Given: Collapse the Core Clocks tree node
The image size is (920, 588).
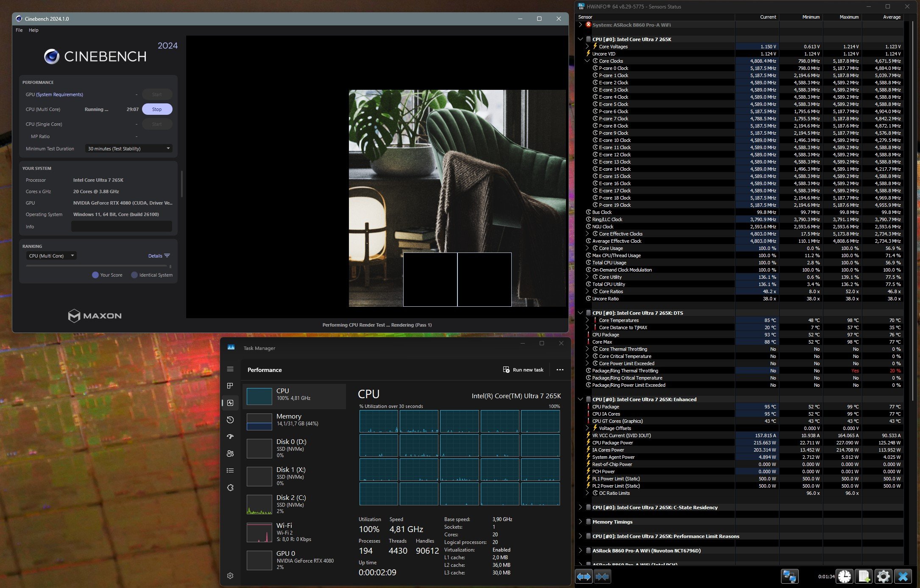Looking at the screenshot, I should (x=587, y=61).
